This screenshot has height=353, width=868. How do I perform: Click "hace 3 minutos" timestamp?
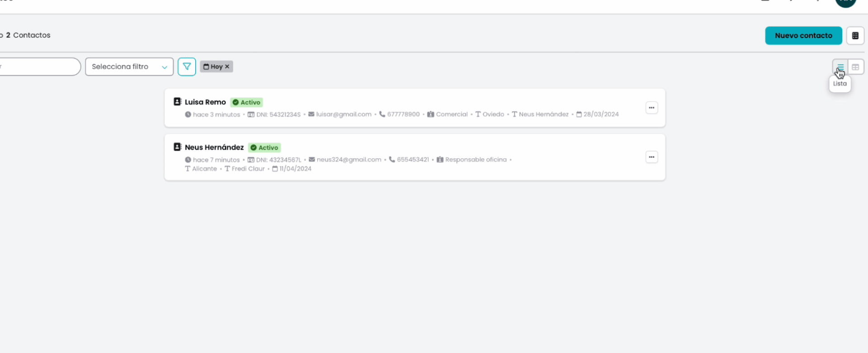click(x=217, y=114)
